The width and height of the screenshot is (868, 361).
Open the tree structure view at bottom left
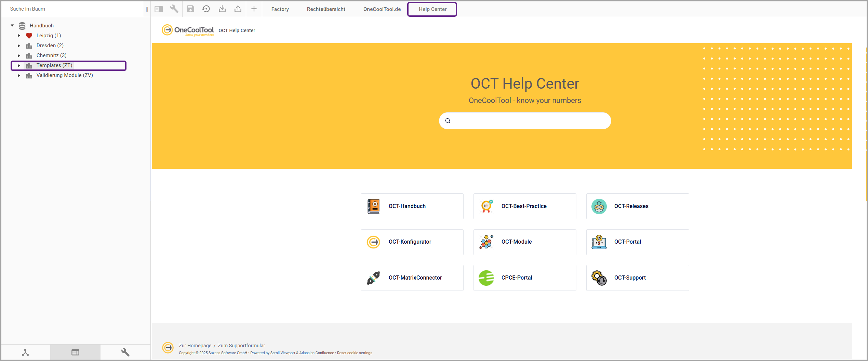(x=25, y=352)
